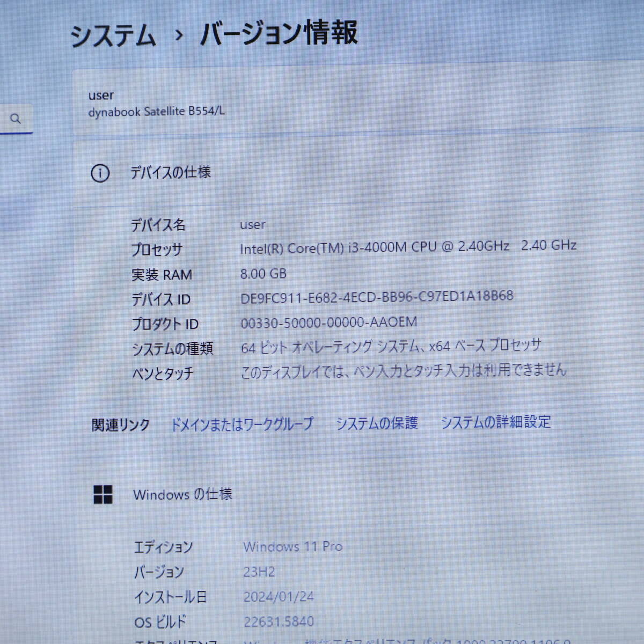644x644 pixels.
Task: Click the OS build 22631.5840
Action: click(279, 621)
